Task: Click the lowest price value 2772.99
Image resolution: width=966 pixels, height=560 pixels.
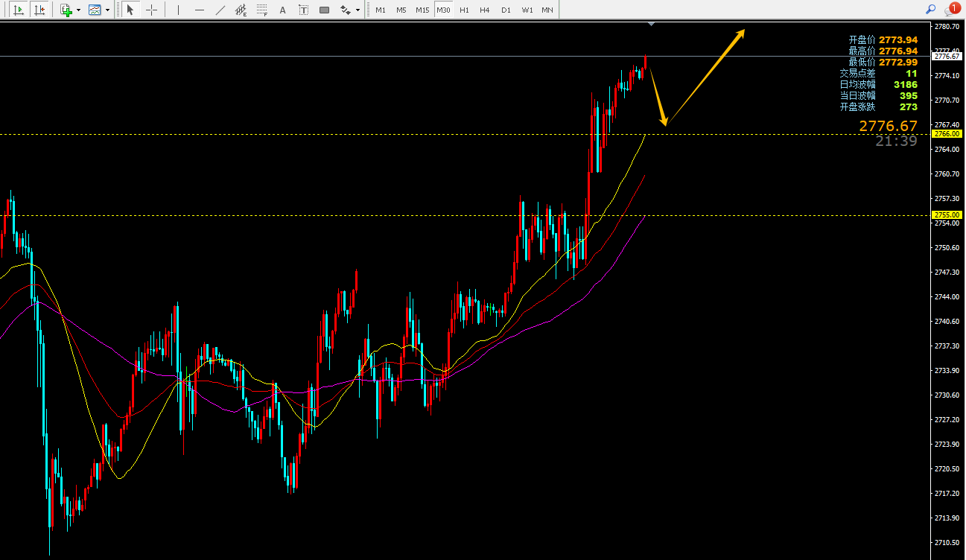Action: coord(898,62)
